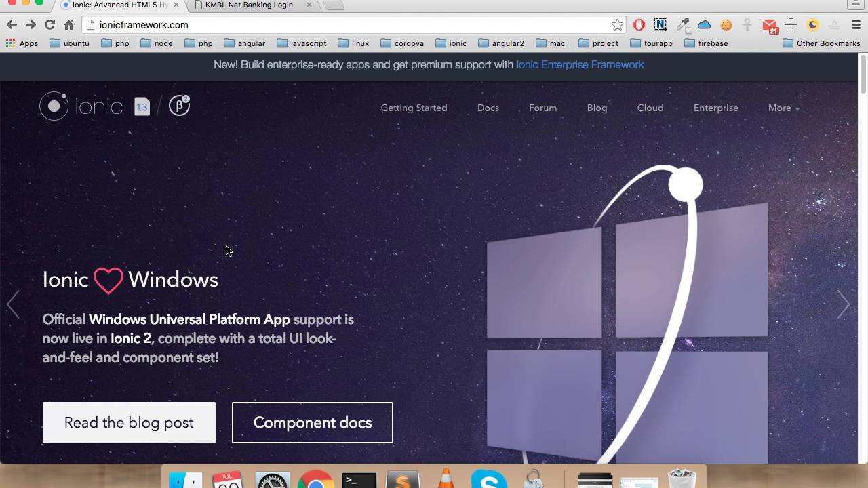This screenshot has height=488, width=868.
Task: Click the Ionic Enterprise Framework link
Action: 580,65
